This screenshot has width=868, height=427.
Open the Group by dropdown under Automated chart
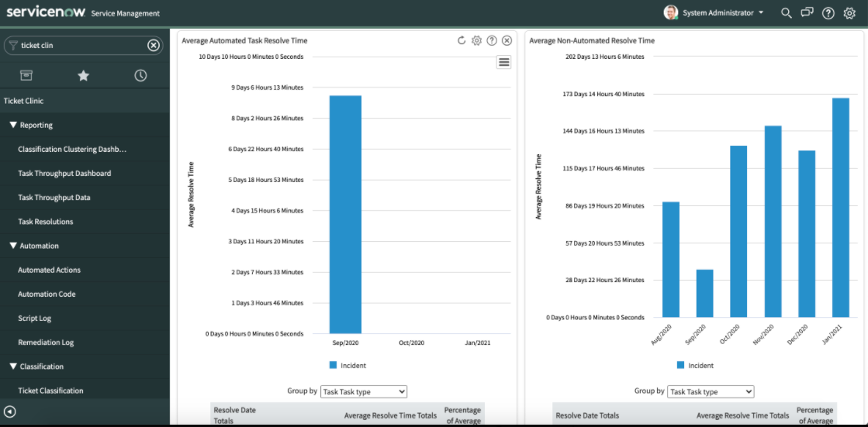(x=363, y=392)
